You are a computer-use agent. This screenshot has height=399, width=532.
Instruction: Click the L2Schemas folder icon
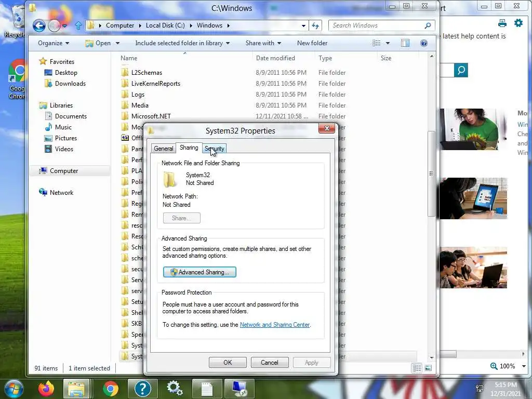point(125,73)
